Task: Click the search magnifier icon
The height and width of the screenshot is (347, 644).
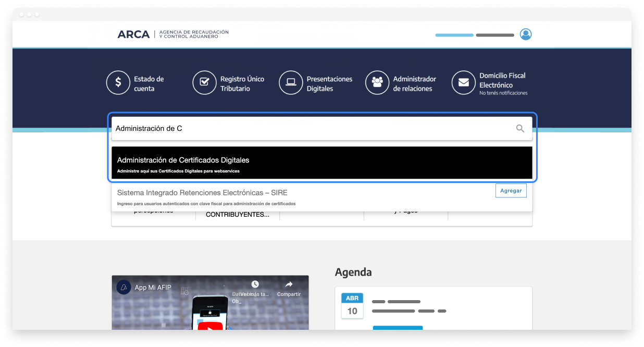Action: 520,128
